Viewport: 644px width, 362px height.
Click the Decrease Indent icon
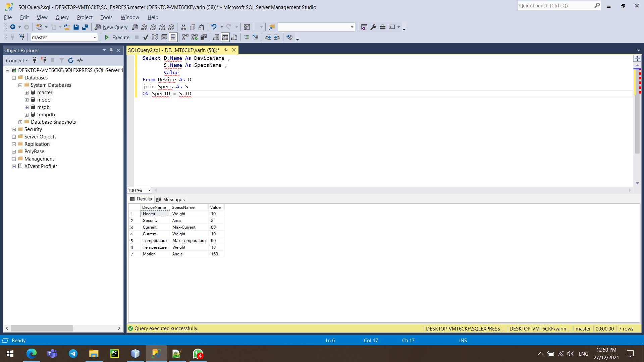pos(268,37)
